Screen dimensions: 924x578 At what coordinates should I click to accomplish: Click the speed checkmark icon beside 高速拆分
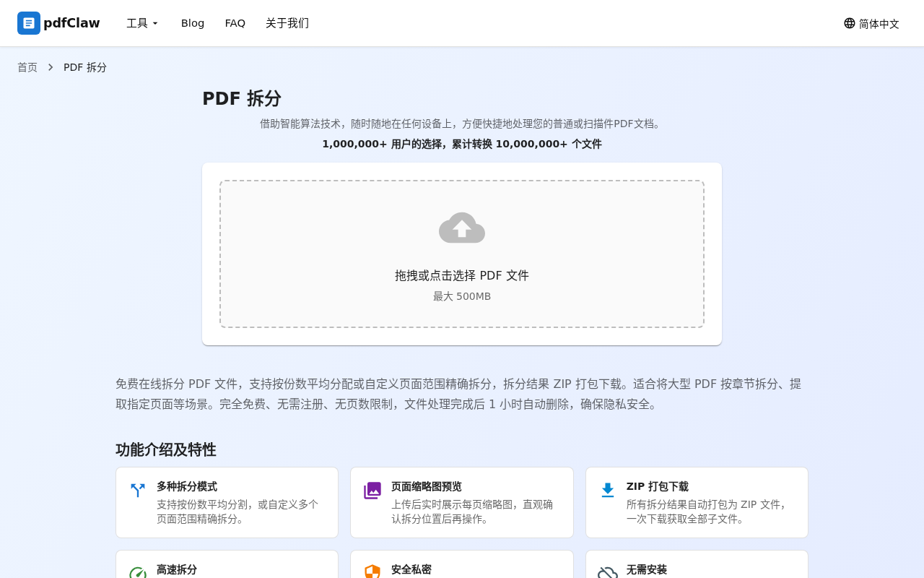point(137,573)
